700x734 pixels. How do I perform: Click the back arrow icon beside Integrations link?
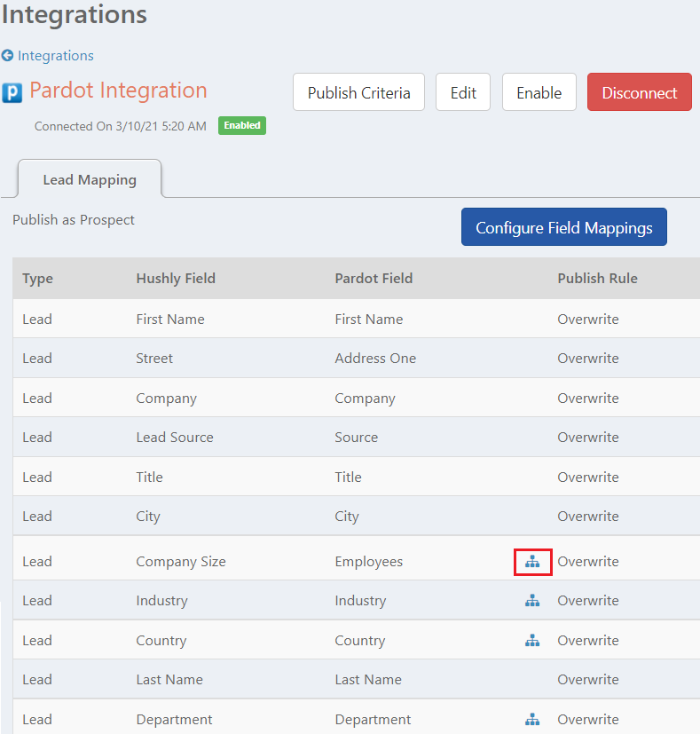coord(7,56)
